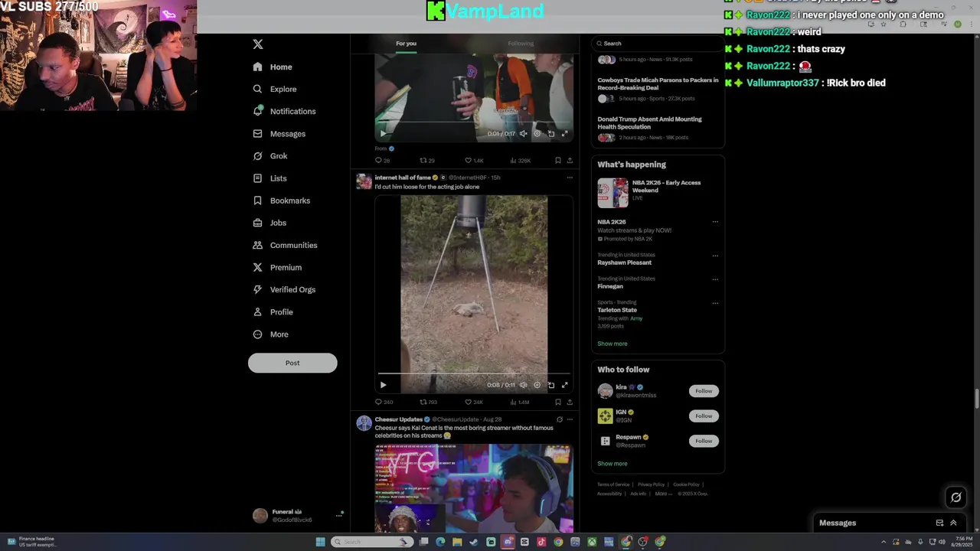The width and height of the screenshot is (980, 551).
Task: Open Bookmarks in the sidebar
Action: 282,201
